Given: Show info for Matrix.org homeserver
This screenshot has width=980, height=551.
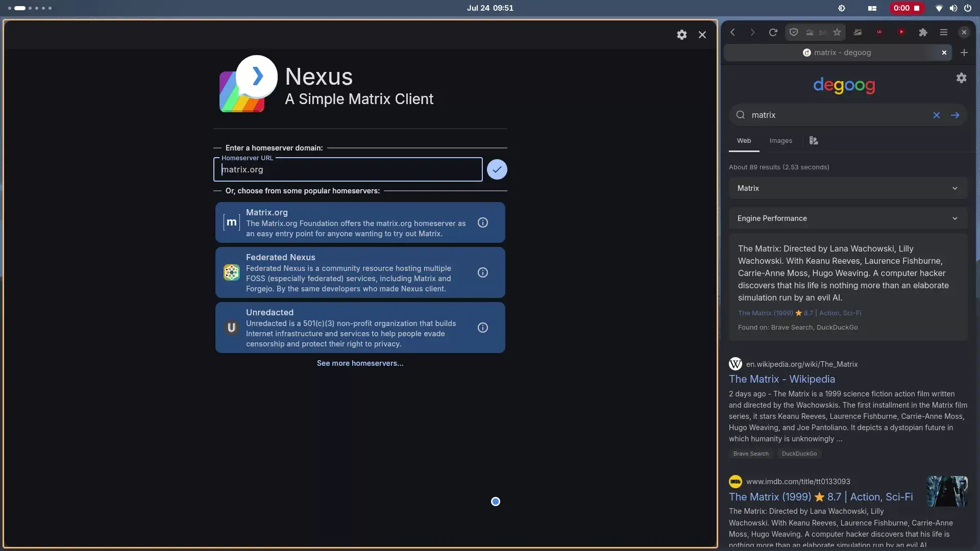Looking at the screenshot, I should [483, 222].
